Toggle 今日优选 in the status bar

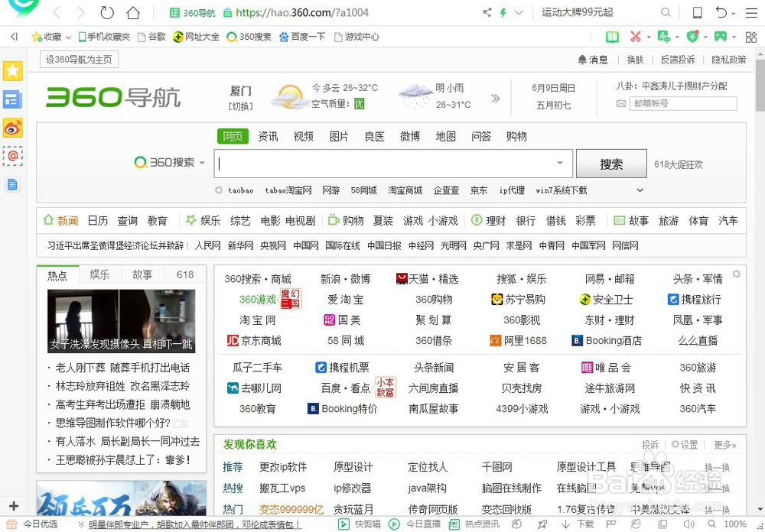(38, 525)
